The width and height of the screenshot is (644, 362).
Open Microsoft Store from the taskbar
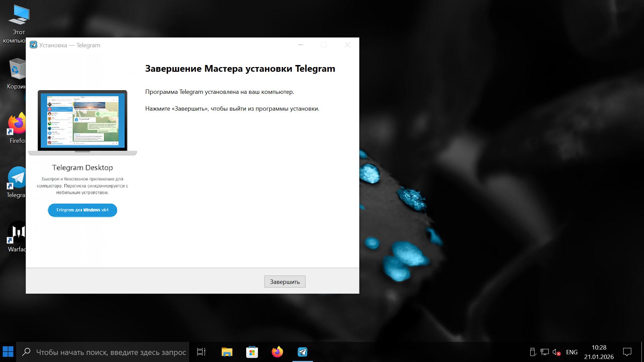252,352
